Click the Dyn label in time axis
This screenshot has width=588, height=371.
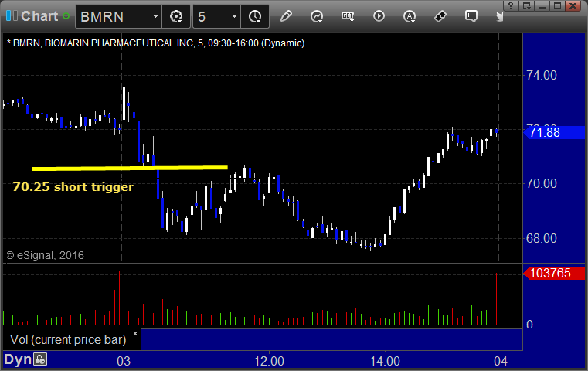click(18, 359)
